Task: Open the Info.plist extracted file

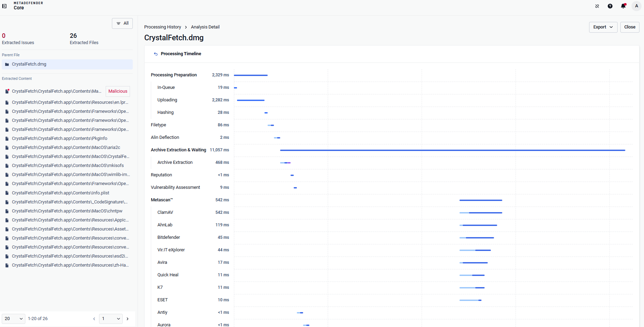Action: point(60,193)
